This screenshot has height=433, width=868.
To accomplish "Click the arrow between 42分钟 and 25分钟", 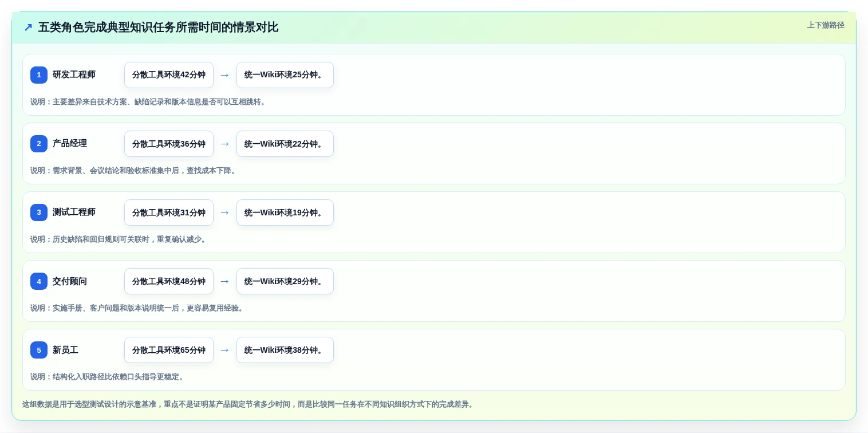I will pyautogui.click(x=225, y=75).
